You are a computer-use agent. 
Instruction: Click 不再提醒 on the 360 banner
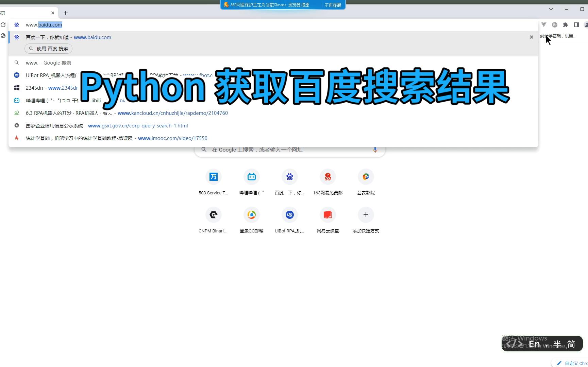[333, 5]
